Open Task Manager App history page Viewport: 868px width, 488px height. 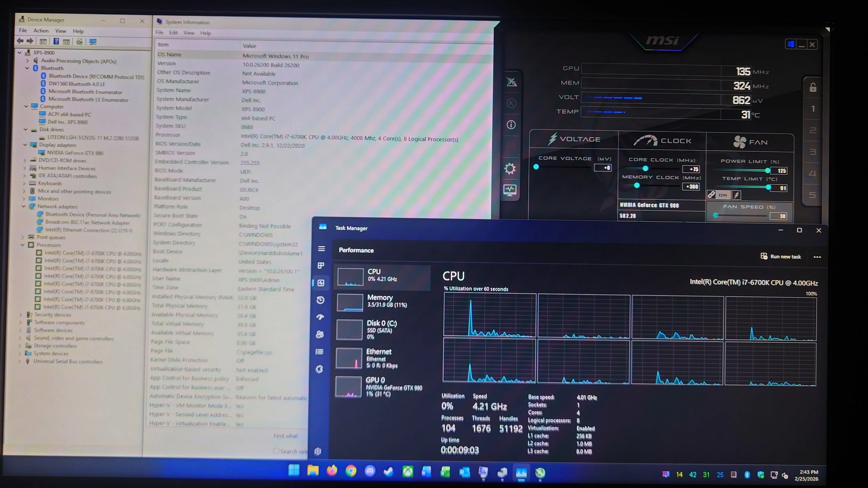pyautogui.click(x=320, y=300)
